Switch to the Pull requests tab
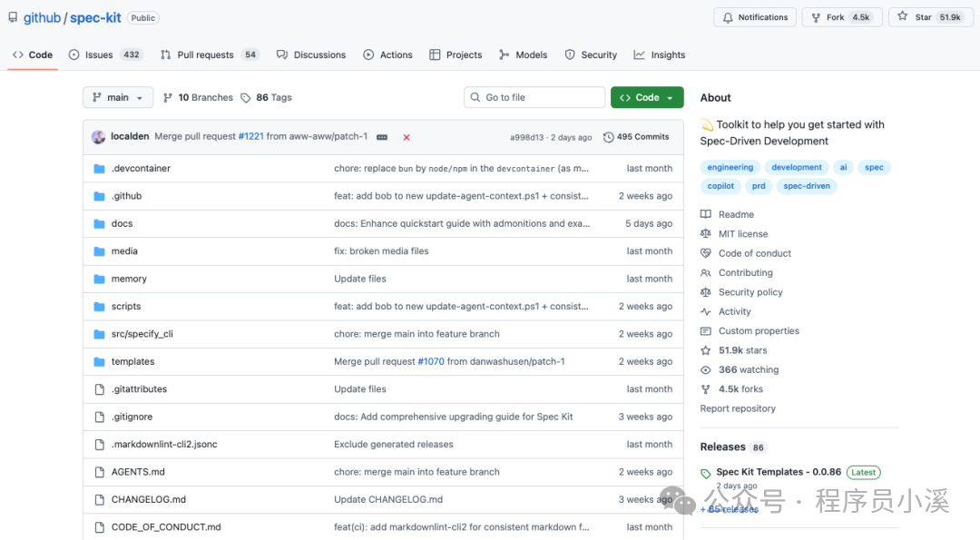This screenshot has height=540, width=980. pyautogui.click(x=206, y=54)
